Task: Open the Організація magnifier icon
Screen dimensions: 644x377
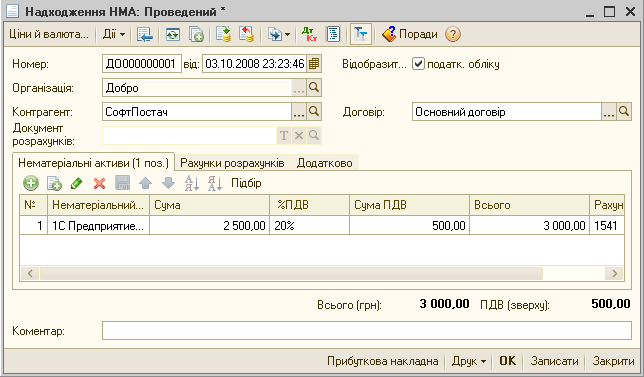Action: (x=314, y=87)
